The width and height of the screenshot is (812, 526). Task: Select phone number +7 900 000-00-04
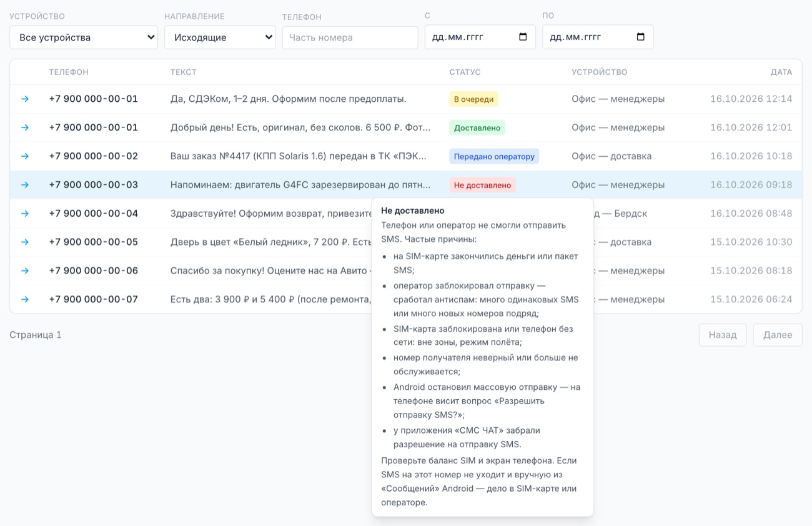coord(94,214)
